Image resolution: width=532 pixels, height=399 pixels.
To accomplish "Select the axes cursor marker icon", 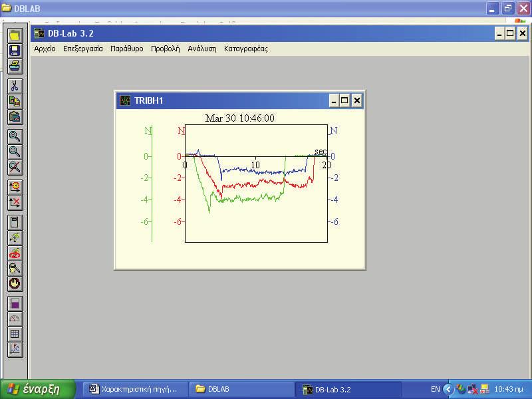I will click(x=15, y=187).
